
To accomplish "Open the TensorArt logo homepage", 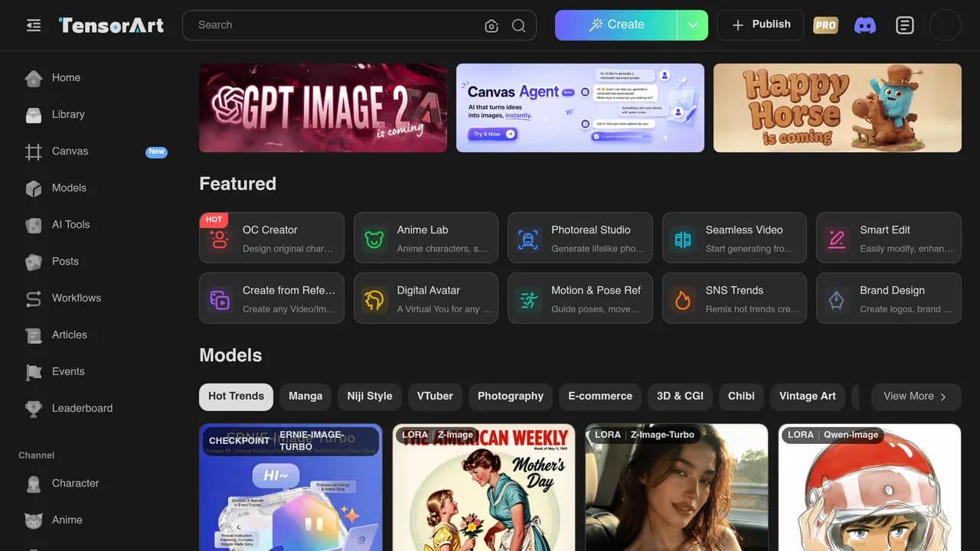I will (111, 25).
